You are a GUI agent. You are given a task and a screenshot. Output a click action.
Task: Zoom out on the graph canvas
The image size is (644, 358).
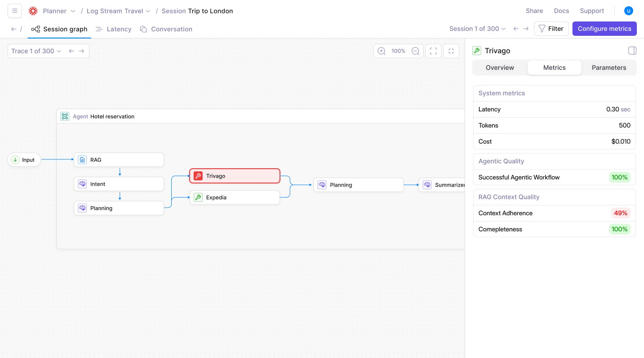click(415, 51)
